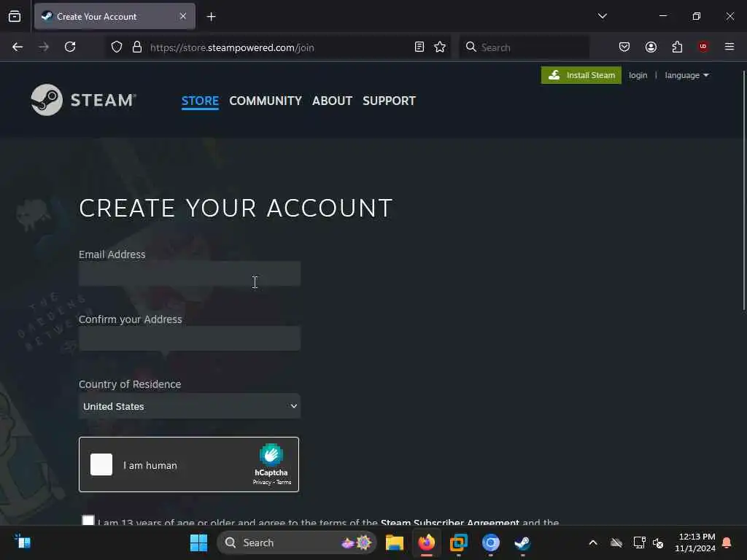
Task: Toggle reader view icon
Action: [419, 47]
